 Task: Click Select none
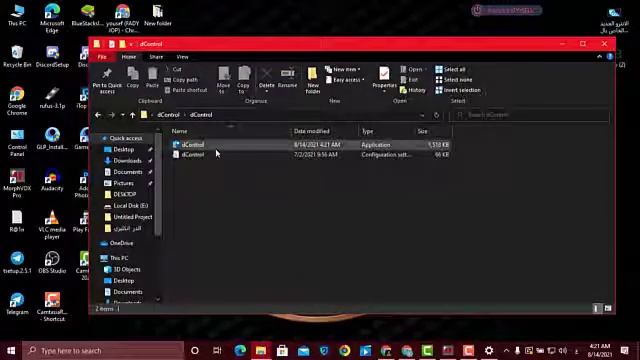tap(453, 80)
